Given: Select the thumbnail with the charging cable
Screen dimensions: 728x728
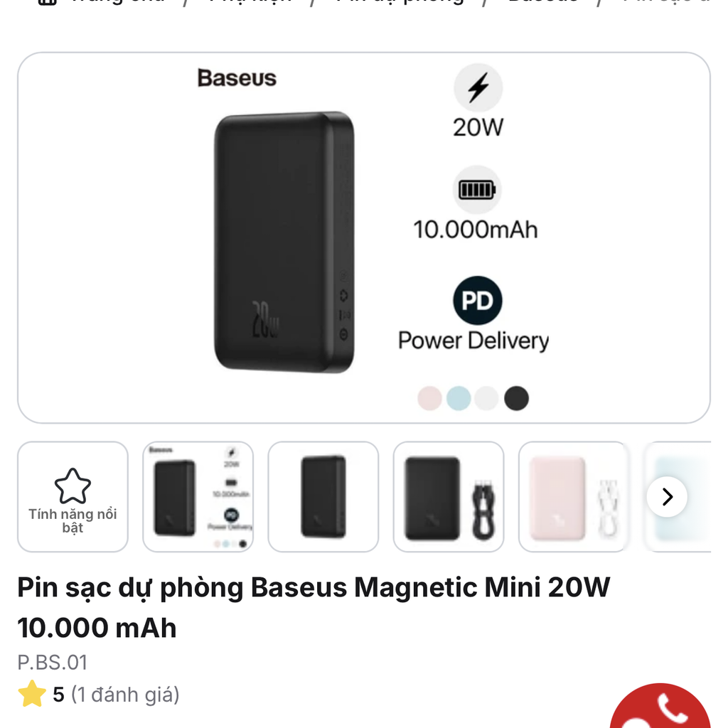Looking at the screenshot, I should (x=448, y=496).
